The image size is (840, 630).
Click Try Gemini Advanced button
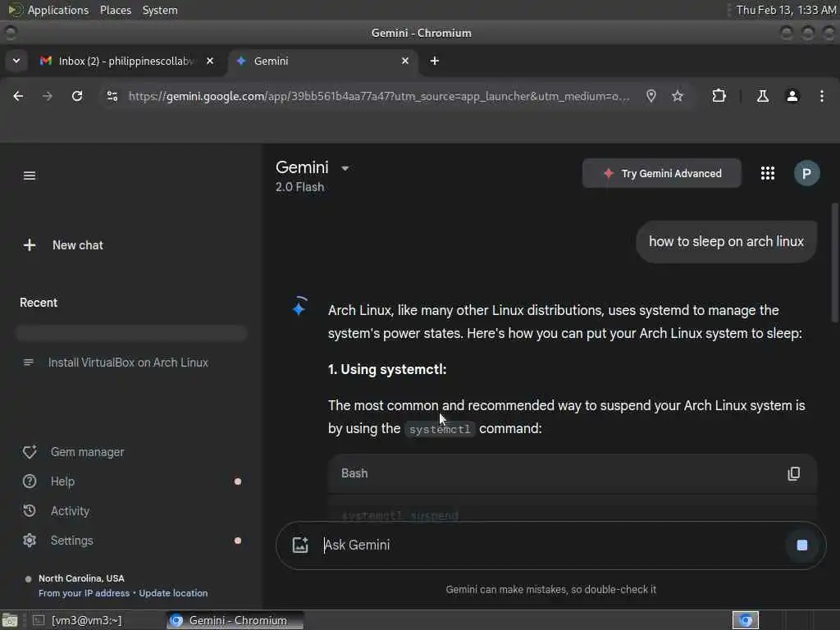[662, 173]
